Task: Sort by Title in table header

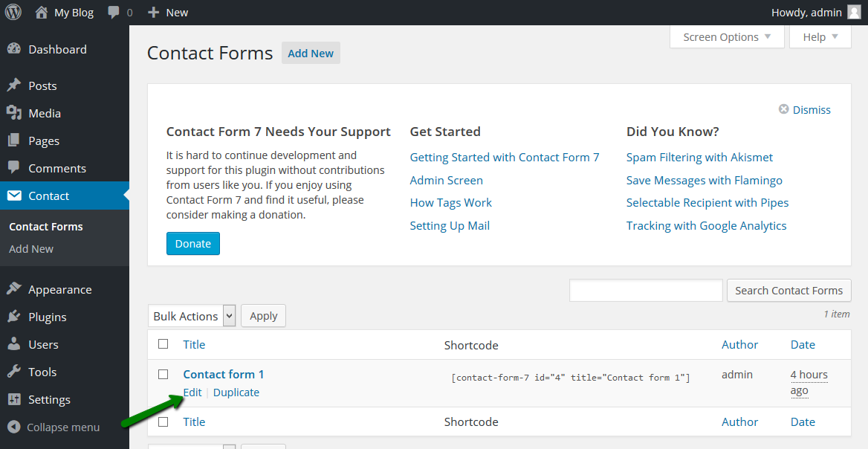Action: click(194, 344)
